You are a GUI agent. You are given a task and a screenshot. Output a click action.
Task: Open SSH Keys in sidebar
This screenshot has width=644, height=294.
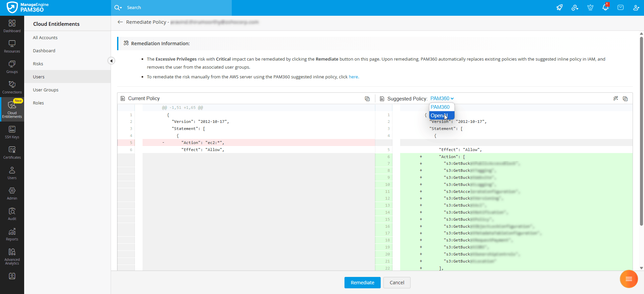click(12, 132)
